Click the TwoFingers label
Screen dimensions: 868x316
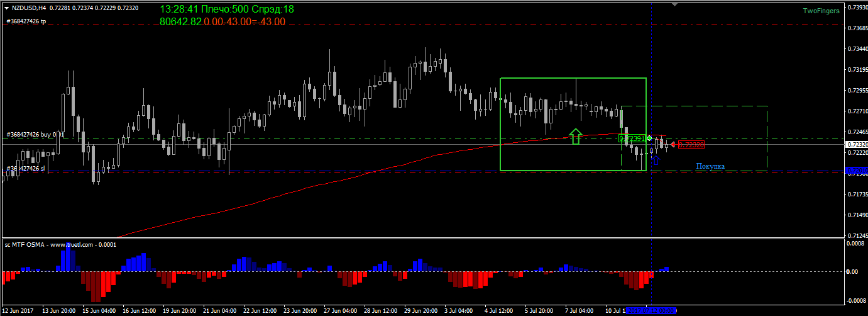click(x=821, y=11)
